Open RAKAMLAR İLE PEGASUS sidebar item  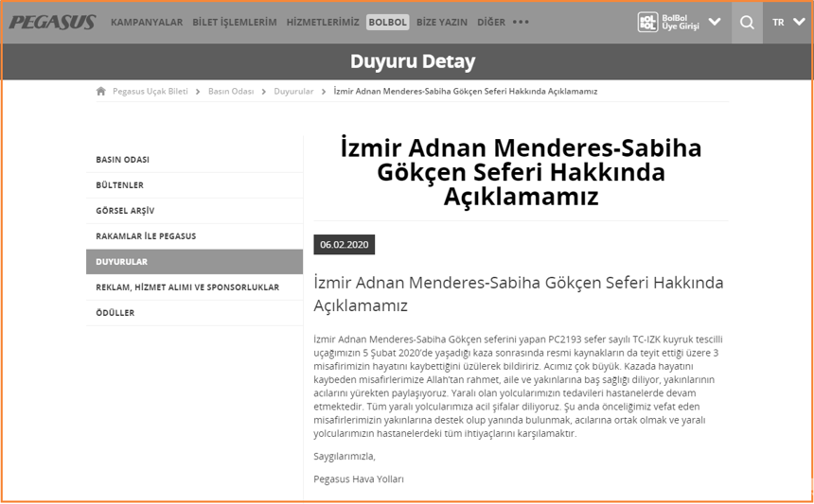(x=194, y=236)
